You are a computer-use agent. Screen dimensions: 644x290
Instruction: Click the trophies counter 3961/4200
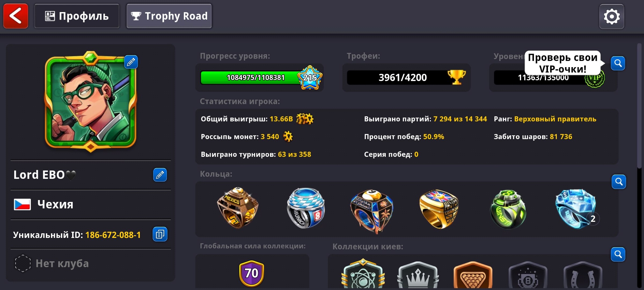point(406,78)
